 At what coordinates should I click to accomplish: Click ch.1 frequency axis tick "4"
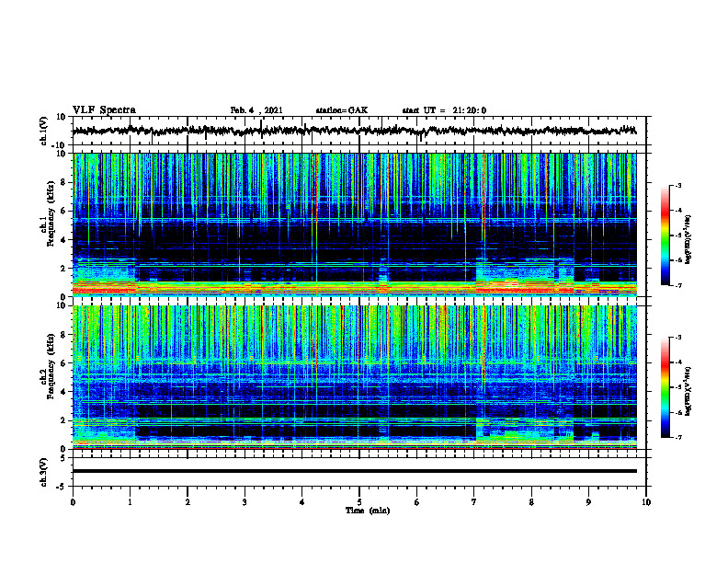point(64,240)
